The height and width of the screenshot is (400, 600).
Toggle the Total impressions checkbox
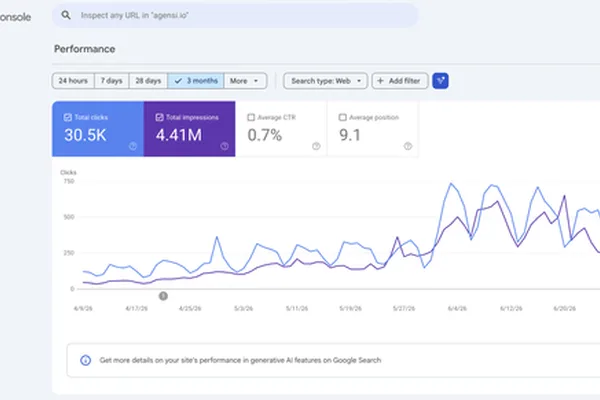click(x=160, y=118)
